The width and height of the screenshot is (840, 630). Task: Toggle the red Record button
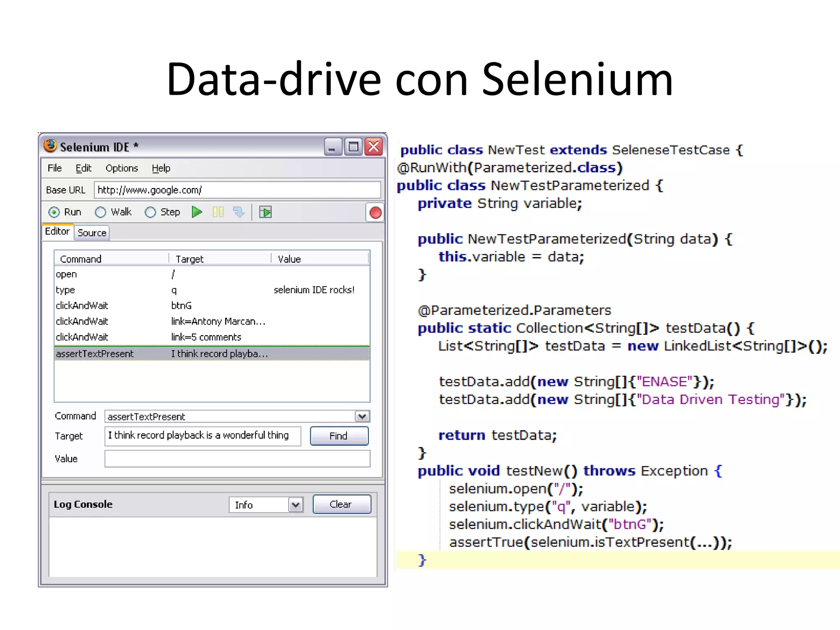pyautogui.click(x=375, y=212)
